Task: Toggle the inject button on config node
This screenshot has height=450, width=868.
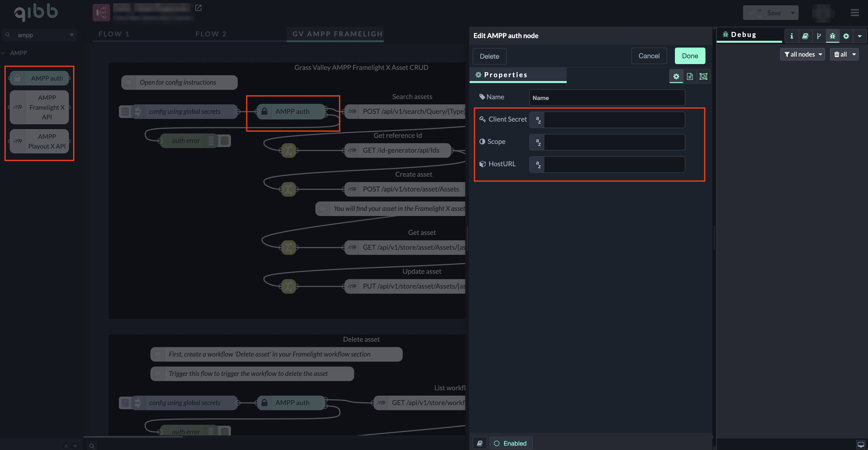Action: (x=125, y=112)
